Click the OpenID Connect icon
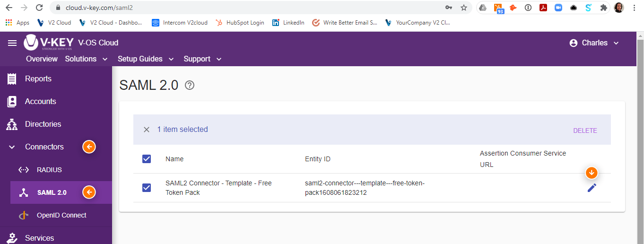Image resolution: width=644 pixels, height=244 pixels. [24, 215]
